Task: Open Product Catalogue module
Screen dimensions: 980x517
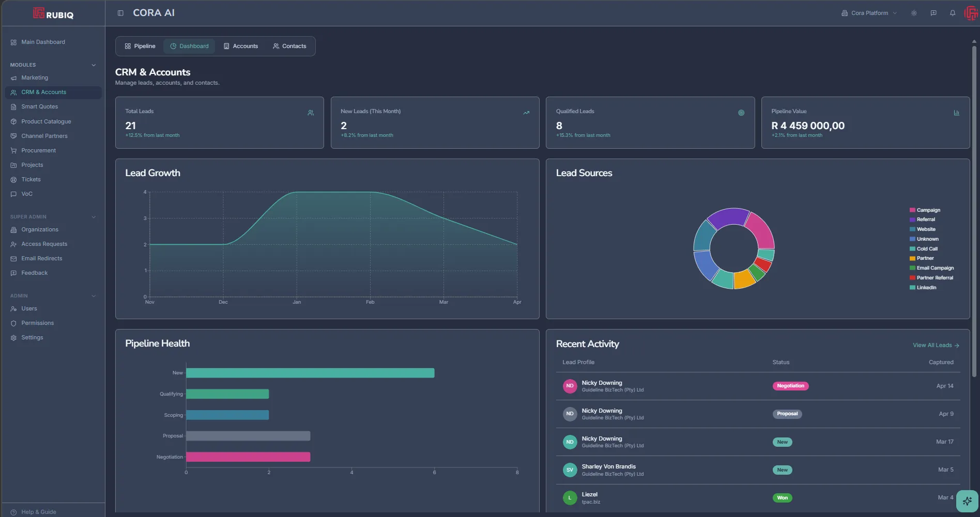Action: (x=46, y=121)
